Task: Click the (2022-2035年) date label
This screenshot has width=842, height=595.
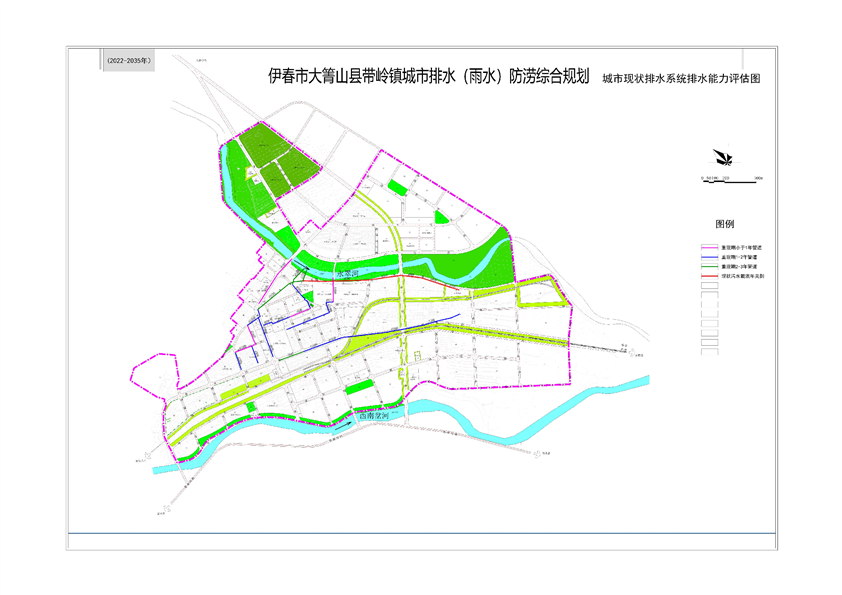Action: coord(128,61)
